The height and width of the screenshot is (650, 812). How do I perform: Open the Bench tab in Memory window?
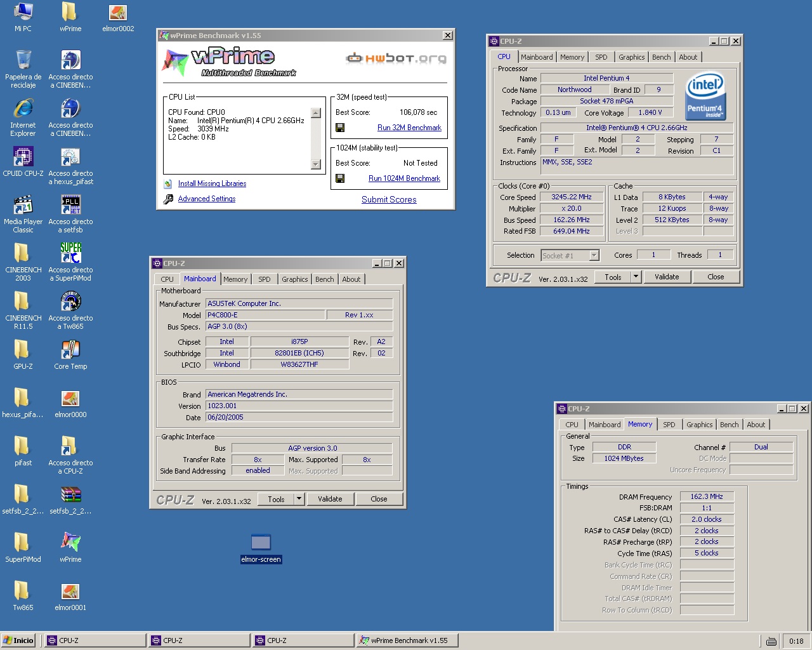click(729, 425)
